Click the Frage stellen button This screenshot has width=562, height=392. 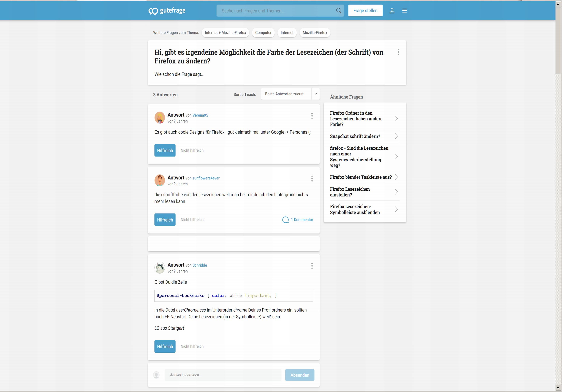point(365,11)
